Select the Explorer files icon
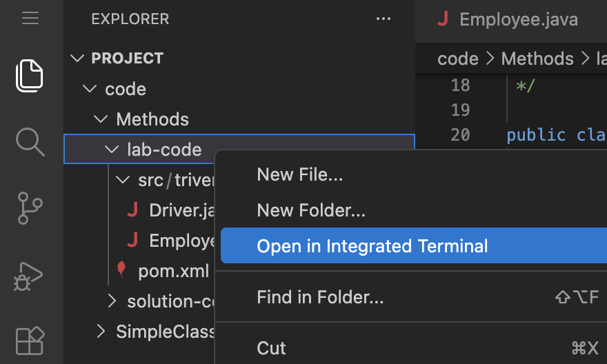Screen dimensions: 607x364 (30, 76)
